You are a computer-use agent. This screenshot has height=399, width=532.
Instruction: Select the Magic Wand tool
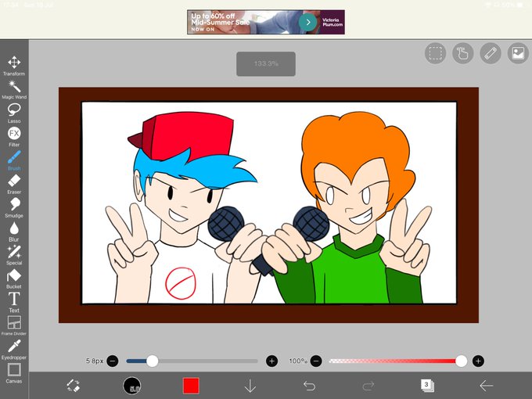[x=14, y=89]
